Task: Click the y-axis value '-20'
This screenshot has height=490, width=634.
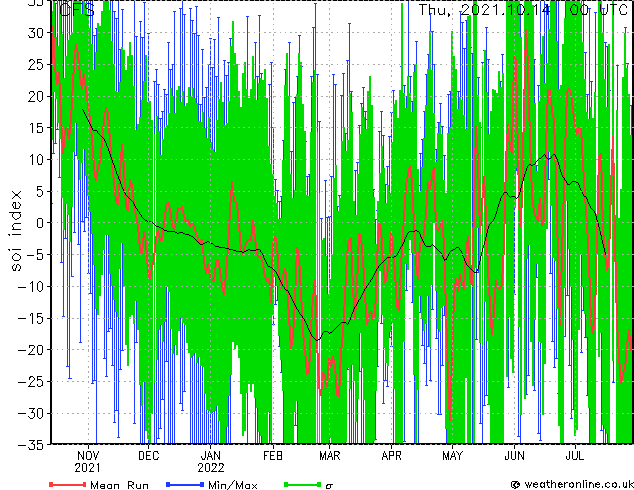Action: (31, 350)
